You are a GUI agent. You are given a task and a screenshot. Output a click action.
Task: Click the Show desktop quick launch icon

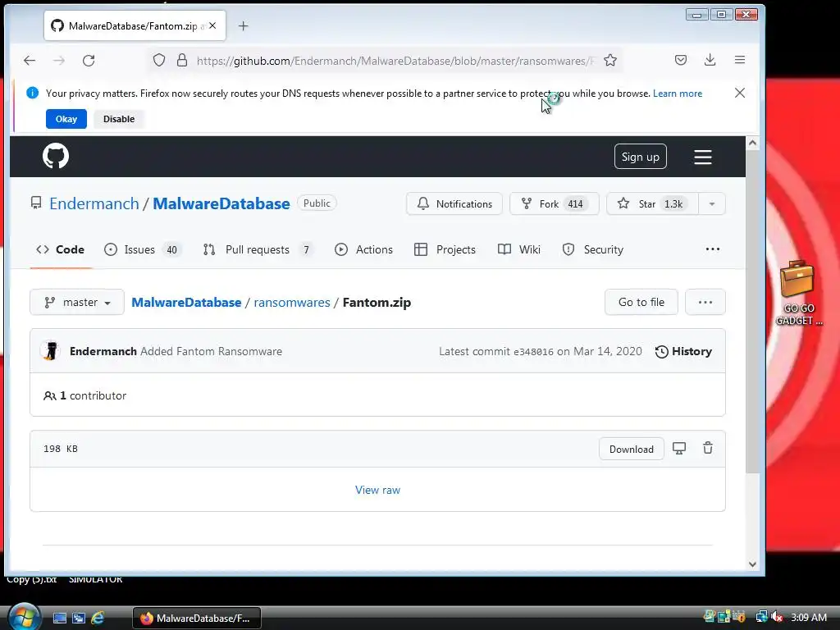click(x=60, y=619)
